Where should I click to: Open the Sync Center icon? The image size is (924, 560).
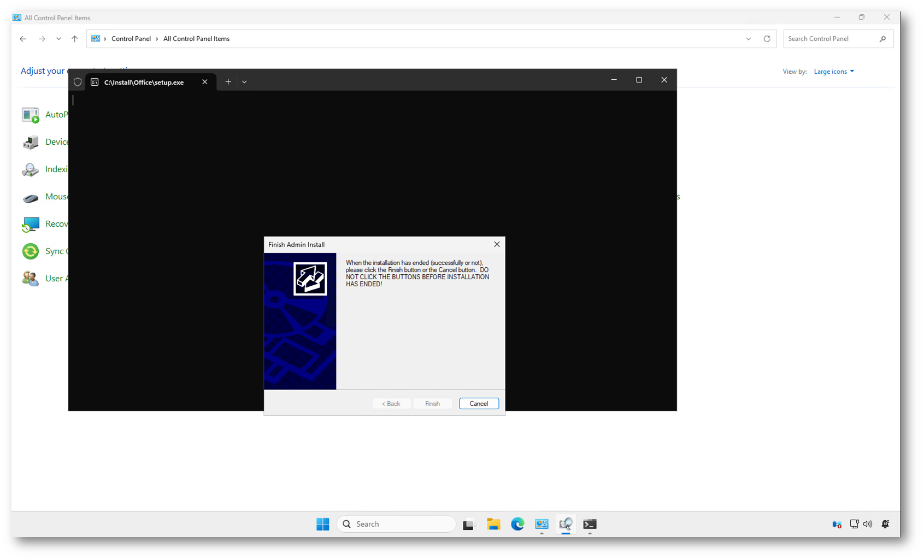[31, 251]
